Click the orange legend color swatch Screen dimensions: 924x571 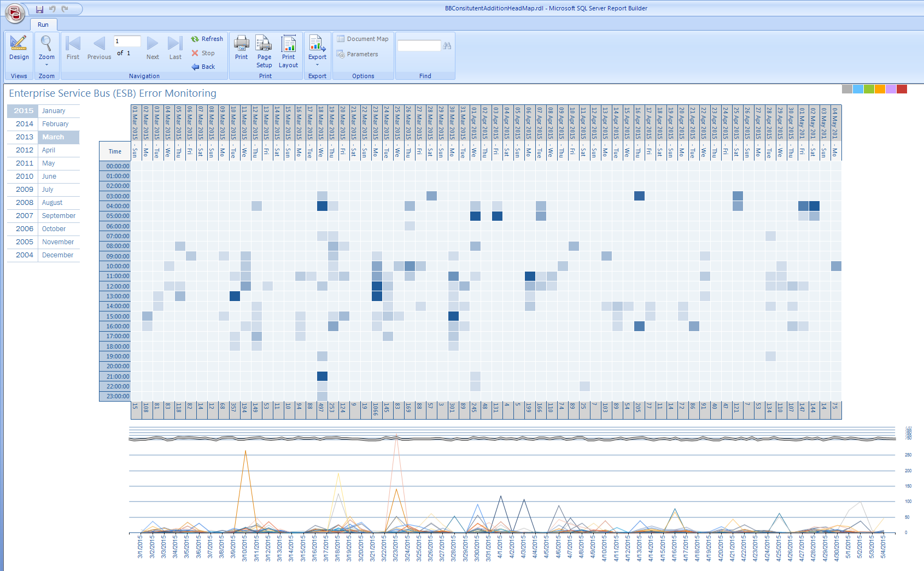(x=880, y=89)
